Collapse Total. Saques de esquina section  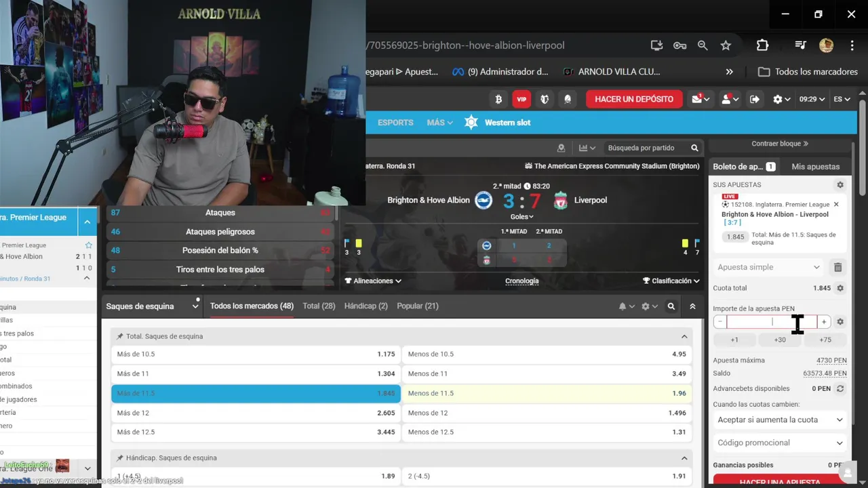tap(684, 336)
